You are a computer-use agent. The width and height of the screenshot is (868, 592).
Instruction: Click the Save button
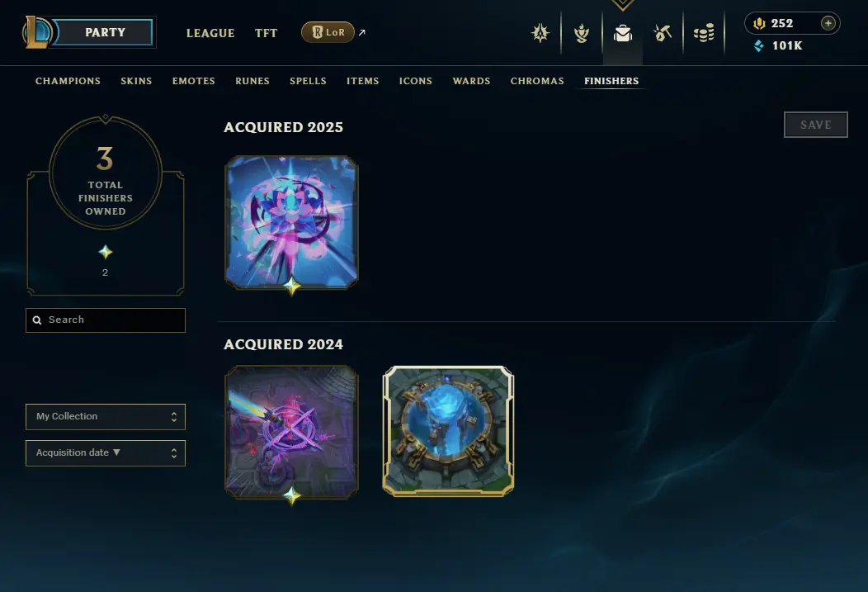(815, 125)
